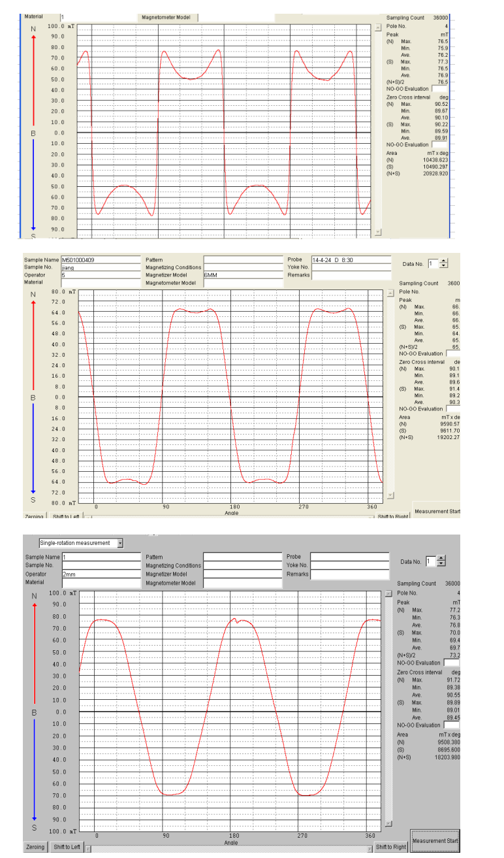Viewport: 504px width, 858px height.
Task: Click Shift to Right in bottom screenshot
Action: pos(392,847)
